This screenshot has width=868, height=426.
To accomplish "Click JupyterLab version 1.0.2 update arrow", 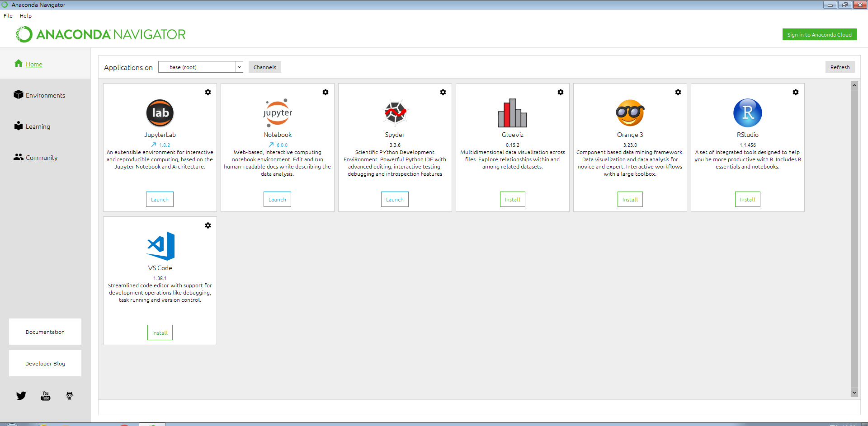I will click(154, 145).
